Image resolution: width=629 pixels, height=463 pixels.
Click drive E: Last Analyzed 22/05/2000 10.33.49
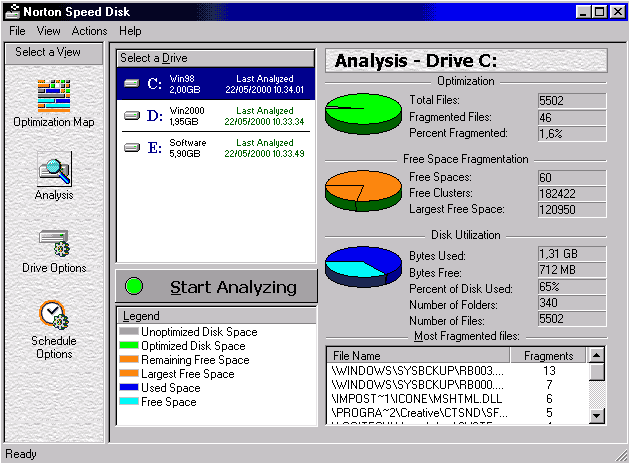click(x=265, y=148)
